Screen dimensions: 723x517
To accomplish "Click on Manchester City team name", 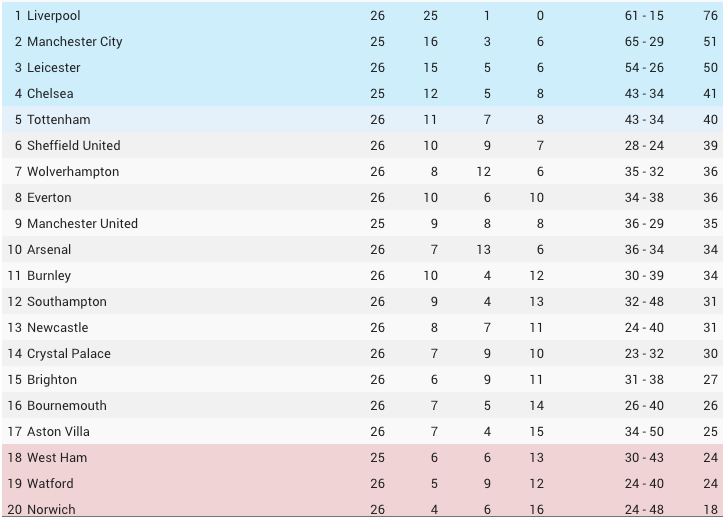I will 75,42.
